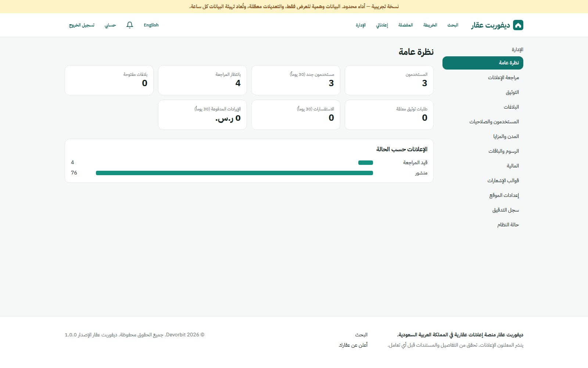The height and width of the screenshot is (368, 588).
Task: Select نظرة عامة in the admin sidebar
Action: pyautogui.click(x=483, y=63)
